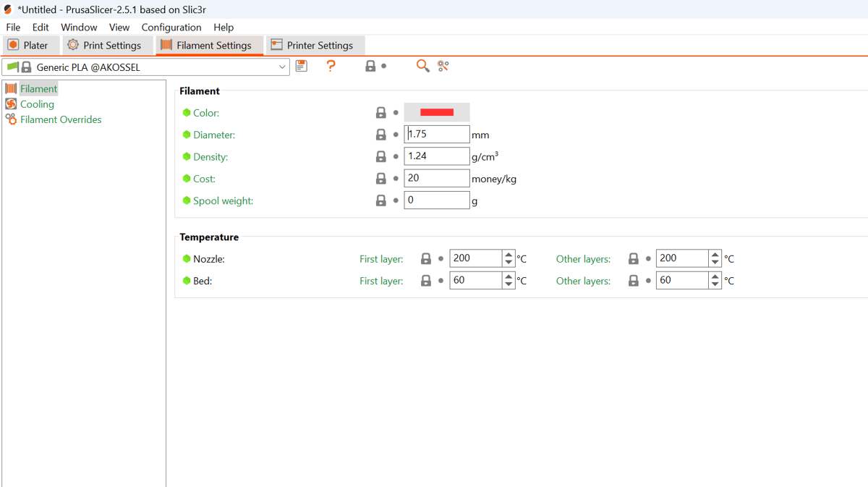
Task: Open the Help menu
Action: [224, 27]
